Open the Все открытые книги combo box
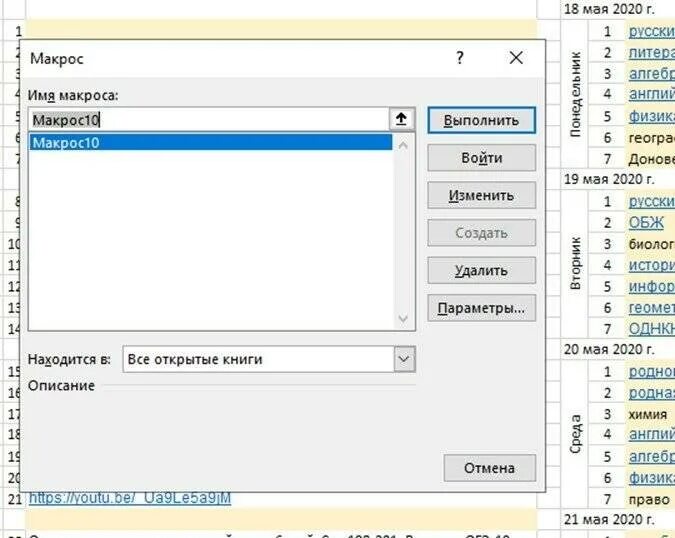The height and width of the screenshot is (538, 675). (269, 359)
